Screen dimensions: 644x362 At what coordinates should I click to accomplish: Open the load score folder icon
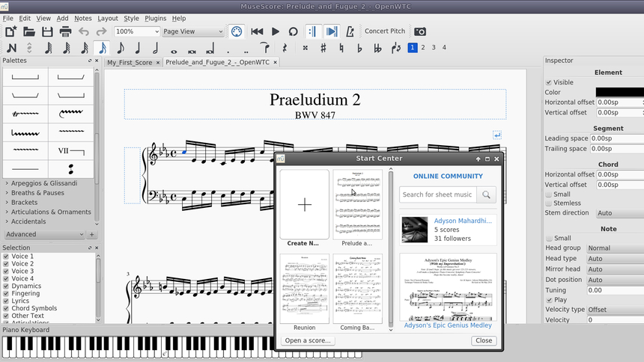(28, 31)
